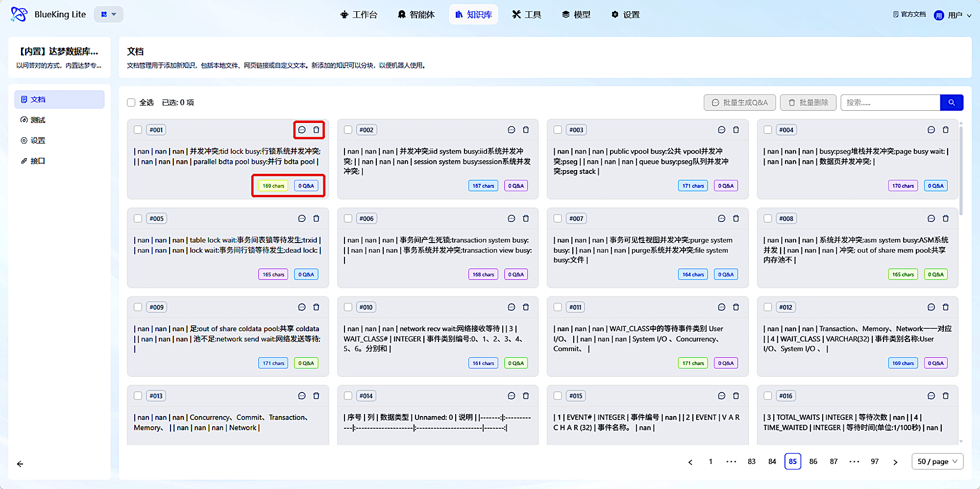Click the user avatar icon
The image size is (980, 489).
click(939, 15)
